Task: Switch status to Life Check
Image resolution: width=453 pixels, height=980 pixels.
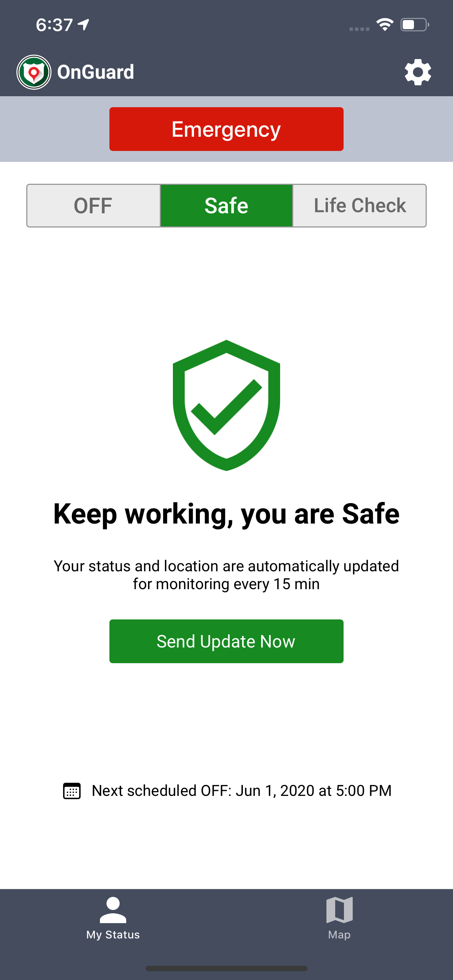Action: pyautogui.click(x=360, y=206)
